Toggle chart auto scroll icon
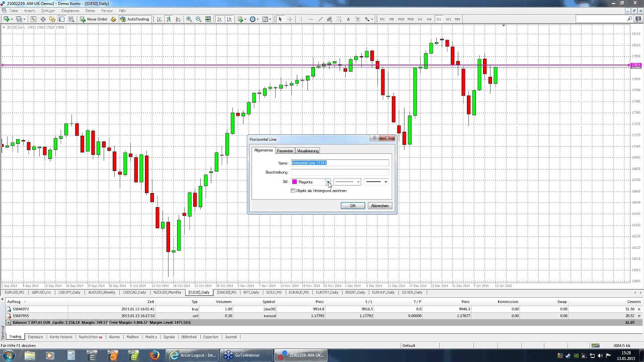644x362 pixels. coord(219,19)
